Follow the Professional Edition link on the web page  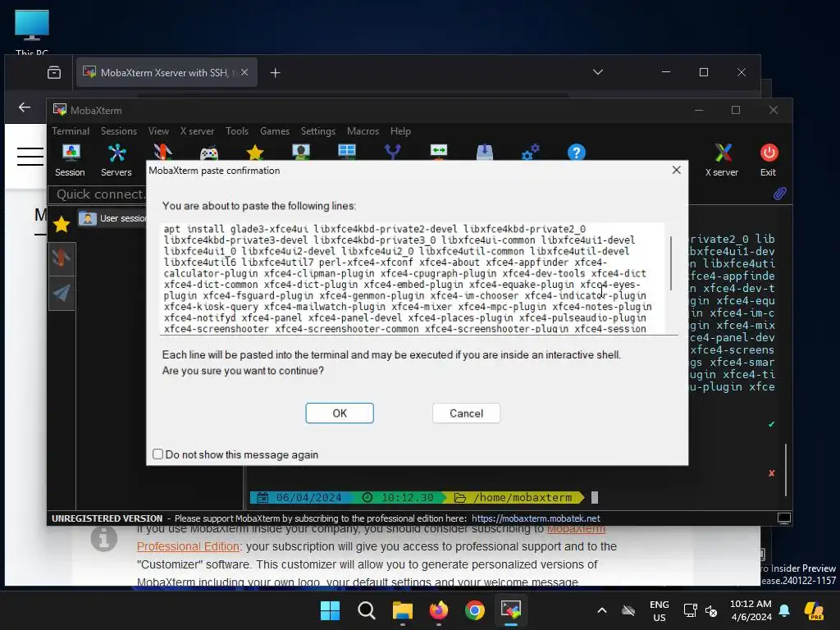click(x=188, y=546)
